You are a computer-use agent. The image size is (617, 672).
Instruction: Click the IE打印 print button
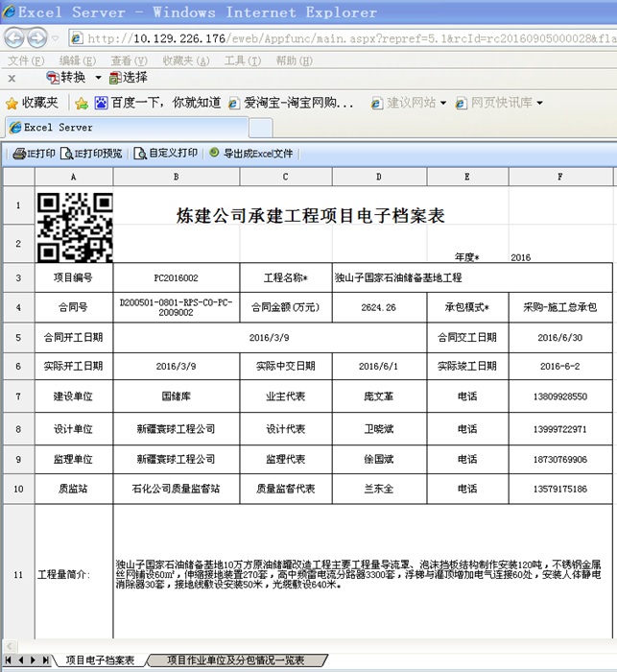pos(34,154)
